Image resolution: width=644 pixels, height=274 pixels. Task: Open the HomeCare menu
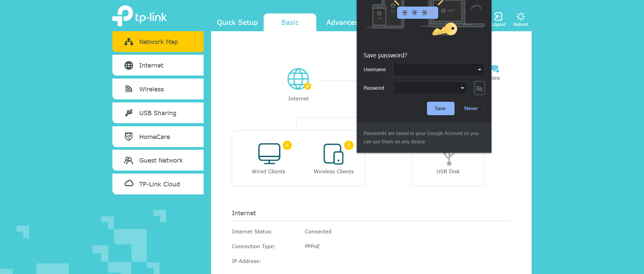point(158,137)
